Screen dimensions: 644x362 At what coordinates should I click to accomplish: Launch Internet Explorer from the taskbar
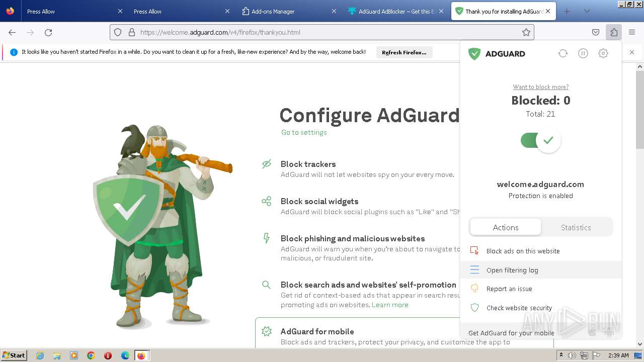[x=40, y=355]
